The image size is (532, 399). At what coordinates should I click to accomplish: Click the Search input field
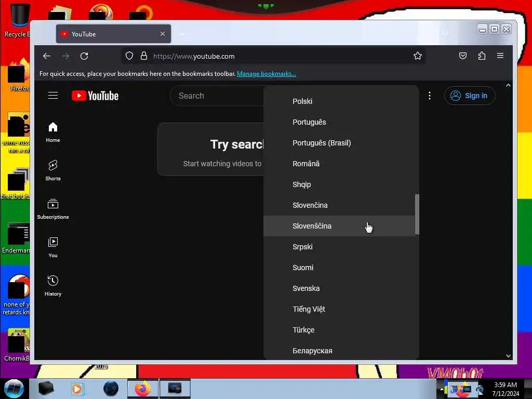[217, 96]
